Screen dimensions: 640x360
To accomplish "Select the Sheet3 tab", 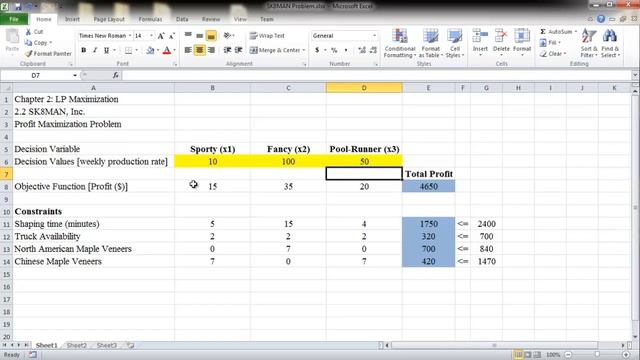I will coord(107,345).
